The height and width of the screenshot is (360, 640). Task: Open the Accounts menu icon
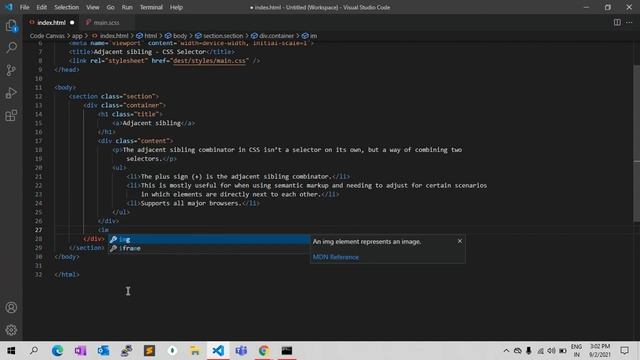coord(11,307)
